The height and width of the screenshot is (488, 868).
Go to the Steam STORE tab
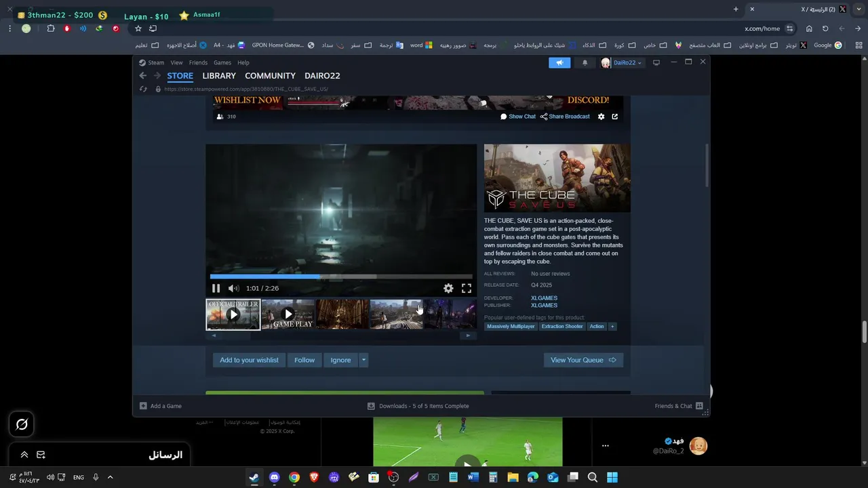coord(180,76)
